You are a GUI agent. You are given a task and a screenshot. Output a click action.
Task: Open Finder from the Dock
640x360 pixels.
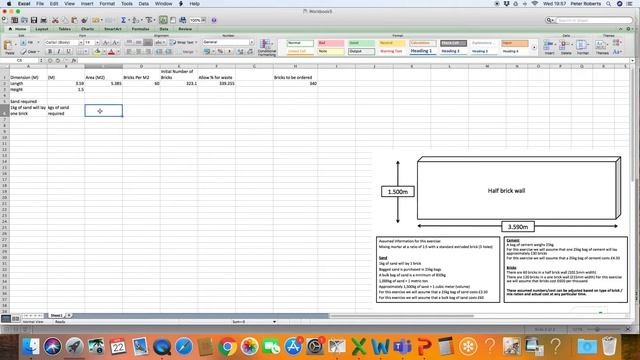[31, 347]
